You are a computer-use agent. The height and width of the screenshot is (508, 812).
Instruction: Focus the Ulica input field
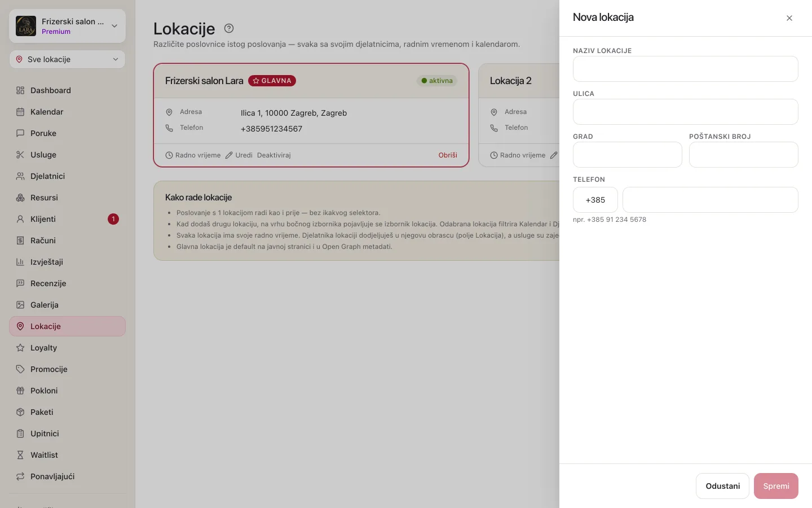[685, 112]
